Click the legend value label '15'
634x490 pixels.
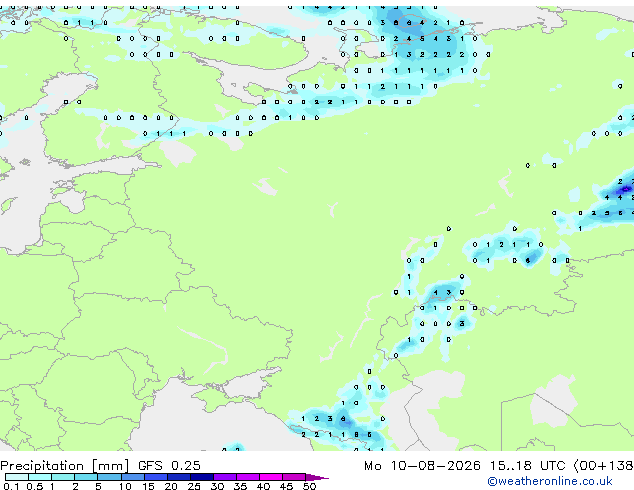click(x=148, y=486)
